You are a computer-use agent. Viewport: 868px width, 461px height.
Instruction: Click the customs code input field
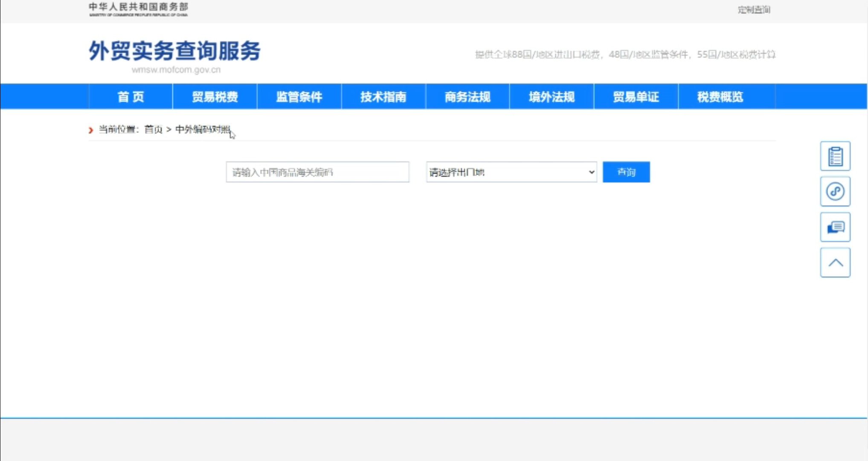point(317,172)
